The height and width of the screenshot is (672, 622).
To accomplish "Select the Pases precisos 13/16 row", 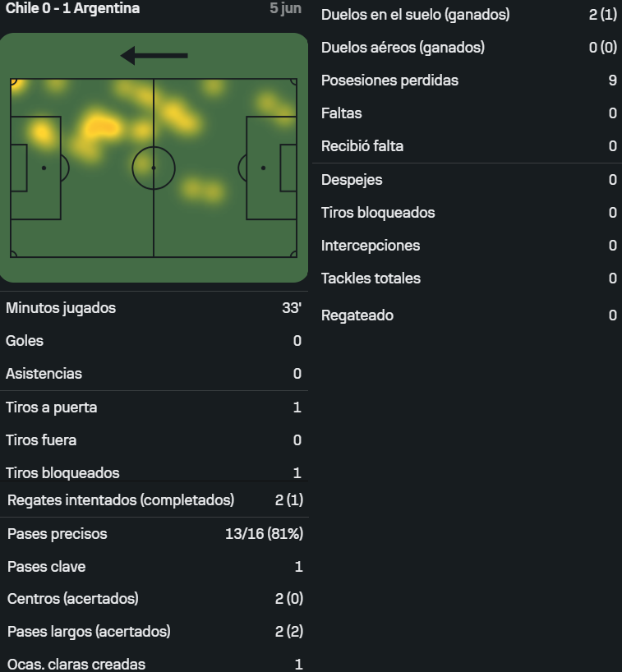I will point(154,534).
